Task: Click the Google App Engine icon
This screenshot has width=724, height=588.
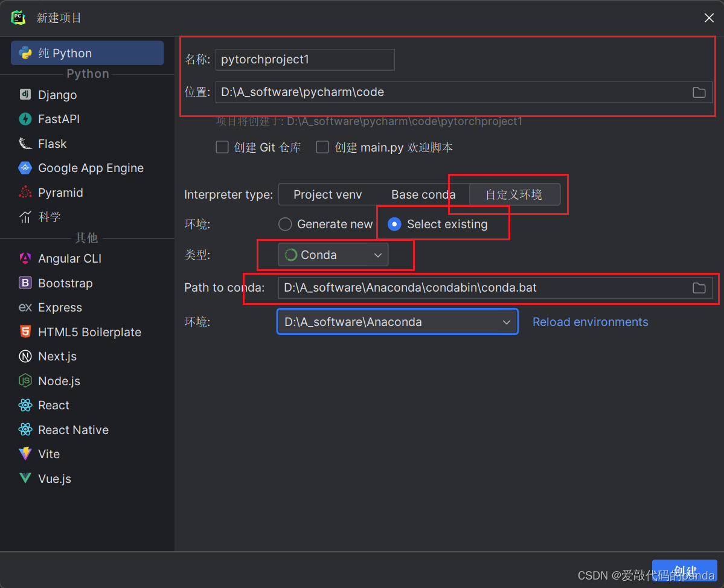Action: [x=25, y=168]
